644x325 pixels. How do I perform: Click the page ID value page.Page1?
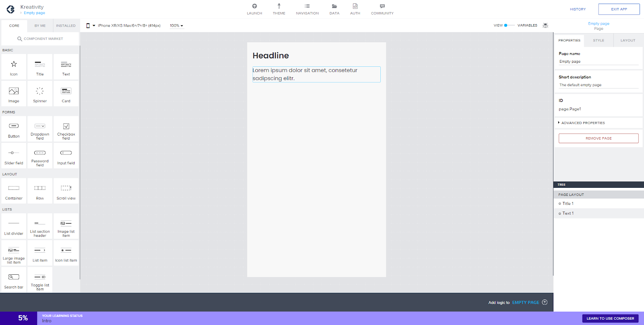pyautogui.click(x=570, y=109)
